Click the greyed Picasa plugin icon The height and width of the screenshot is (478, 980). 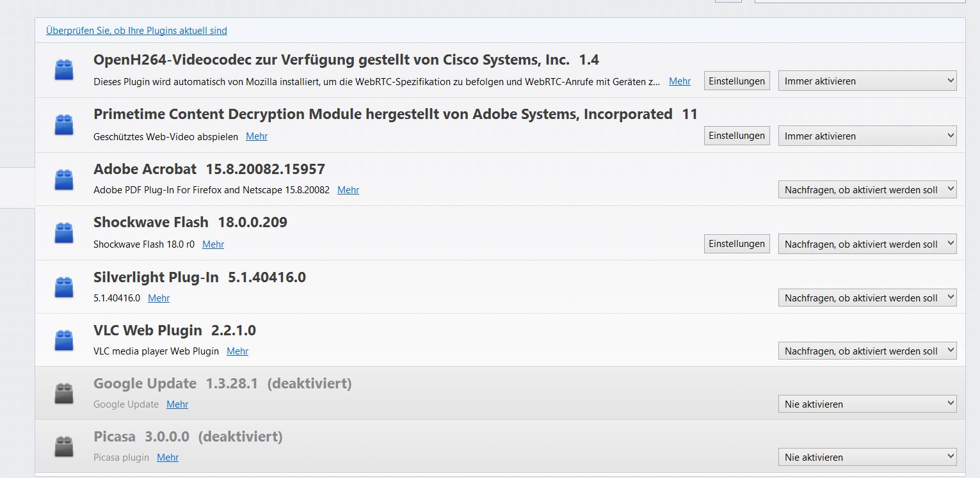pos(63,447)
